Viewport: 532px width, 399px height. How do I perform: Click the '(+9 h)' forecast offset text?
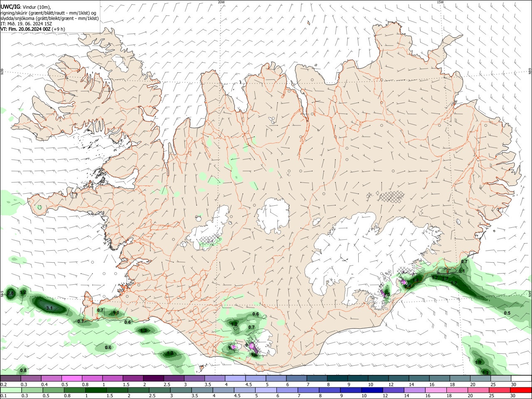click(x=59, y=29)
